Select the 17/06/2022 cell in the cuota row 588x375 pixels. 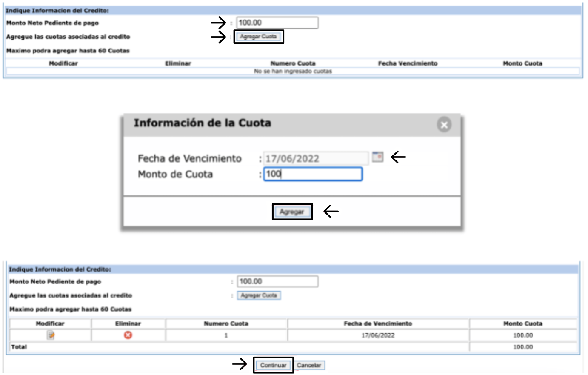(x=378, y=335)
